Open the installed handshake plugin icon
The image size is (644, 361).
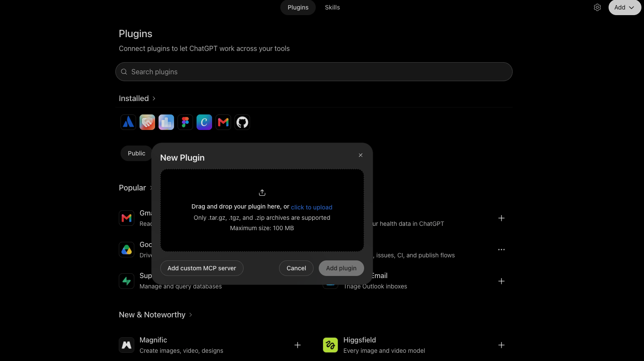tap(147, 122)
